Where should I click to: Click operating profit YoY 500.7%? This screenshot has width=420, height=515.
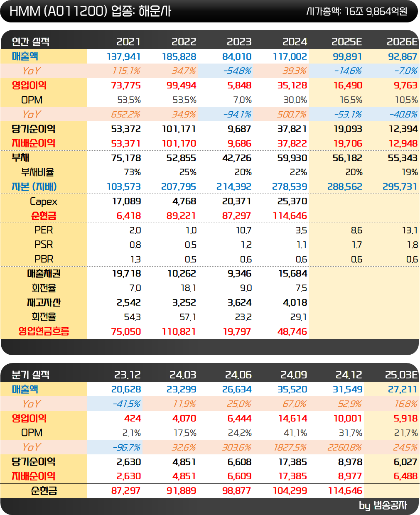click(292, 115)
